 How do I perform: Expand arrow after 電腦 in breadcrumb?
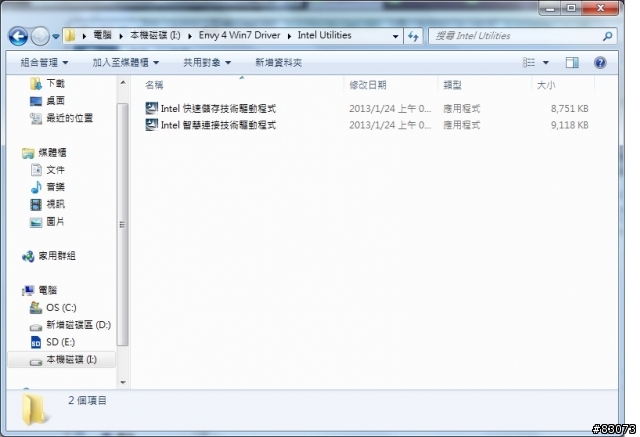pos(121,36)
